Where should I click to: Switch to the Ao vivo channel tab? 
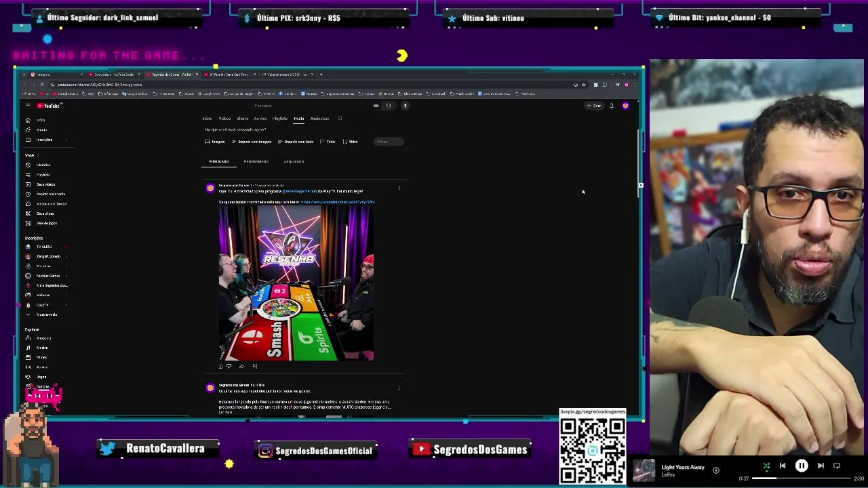click(x=260, y=119)
